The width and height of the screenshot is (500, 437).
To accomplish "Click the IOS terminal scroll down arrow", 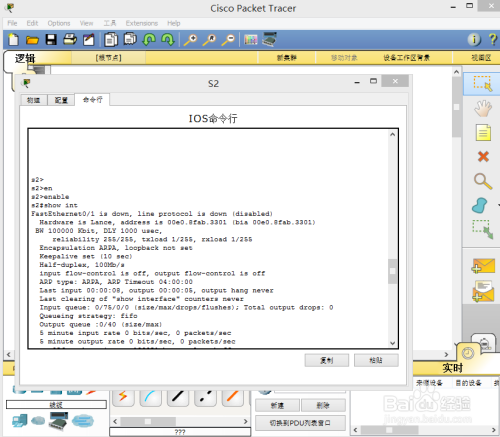I will click(x=392, y=343).
